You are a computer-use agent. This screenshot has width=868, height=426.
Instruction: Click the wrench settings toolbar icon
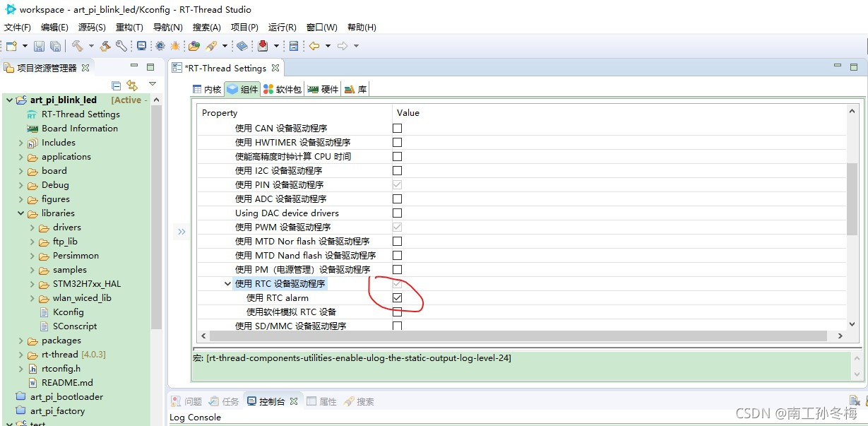tap(121, 46)
